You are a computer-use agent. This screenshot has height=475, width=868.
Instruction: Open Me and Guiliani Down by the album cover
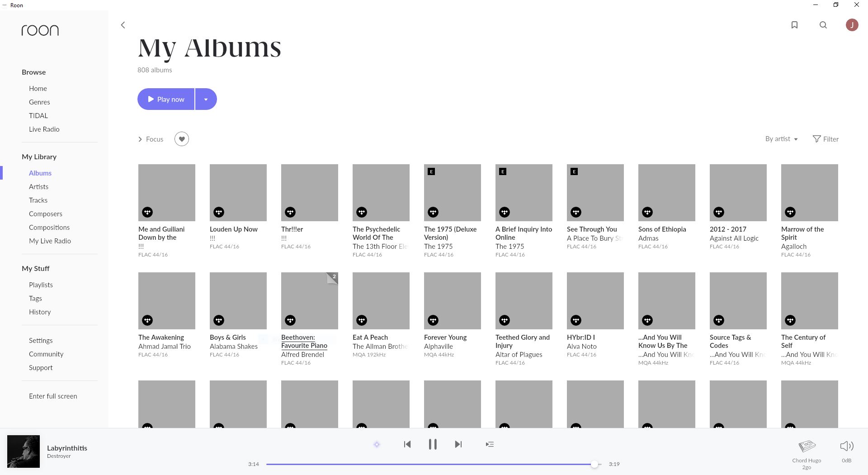167,193
